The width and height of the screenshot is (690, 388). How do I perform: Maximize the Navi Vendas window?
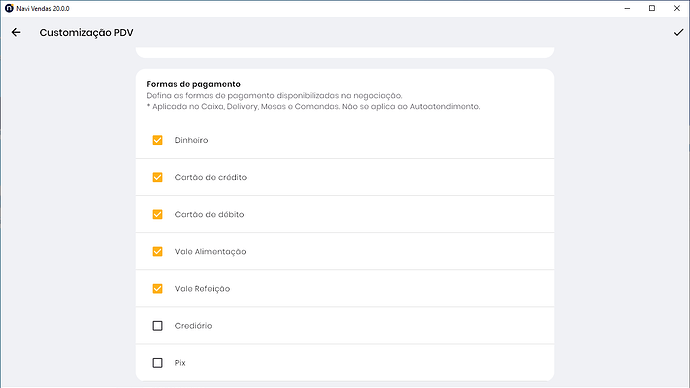652,8
